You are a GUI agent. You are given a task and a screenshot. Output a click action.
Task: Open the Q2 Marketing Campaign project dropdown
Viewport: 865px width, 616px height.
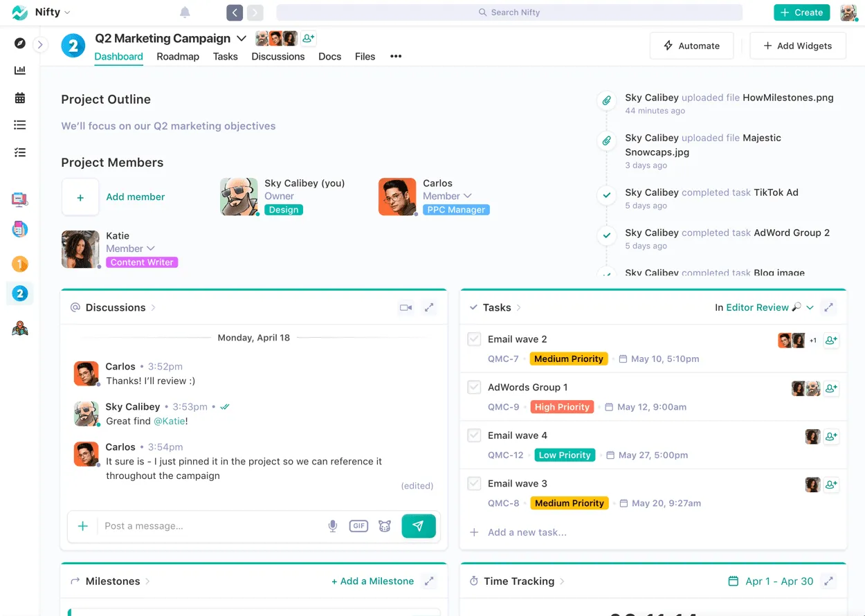pyautogui.click(x=242, y=39)
